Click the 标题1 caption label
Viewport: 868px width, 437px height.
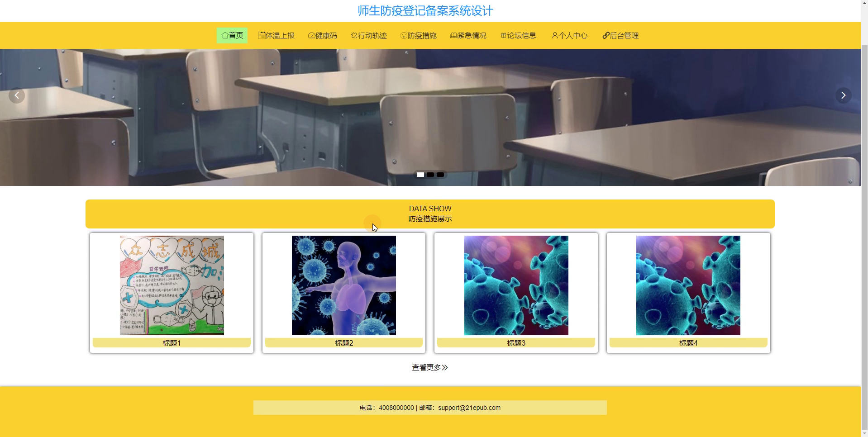coord(172,343)
